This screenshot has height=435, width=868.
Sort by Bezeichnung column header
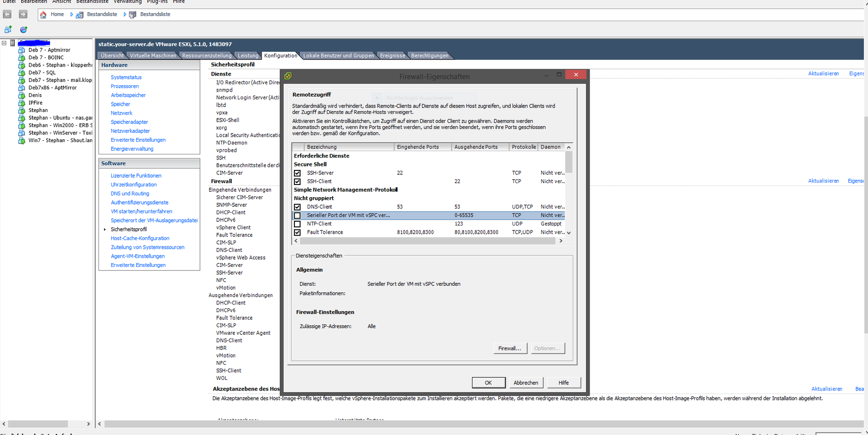point(349,147)
